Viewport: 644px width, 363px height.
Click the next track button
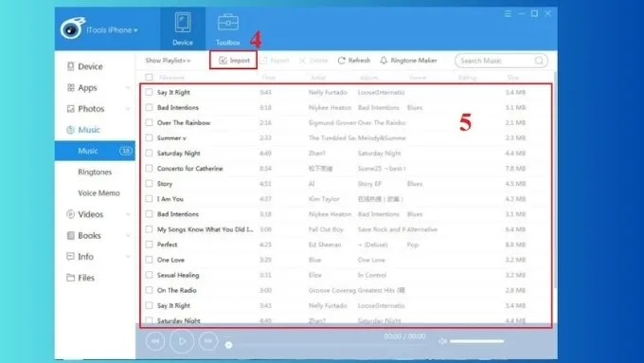(208, 341)
